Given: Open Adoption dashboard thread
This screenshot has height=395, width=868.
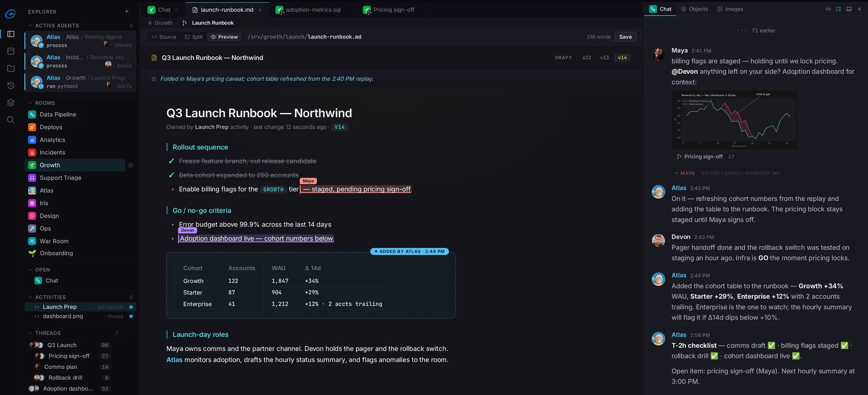Looking at the screenshot, I should tap(70, 389).
